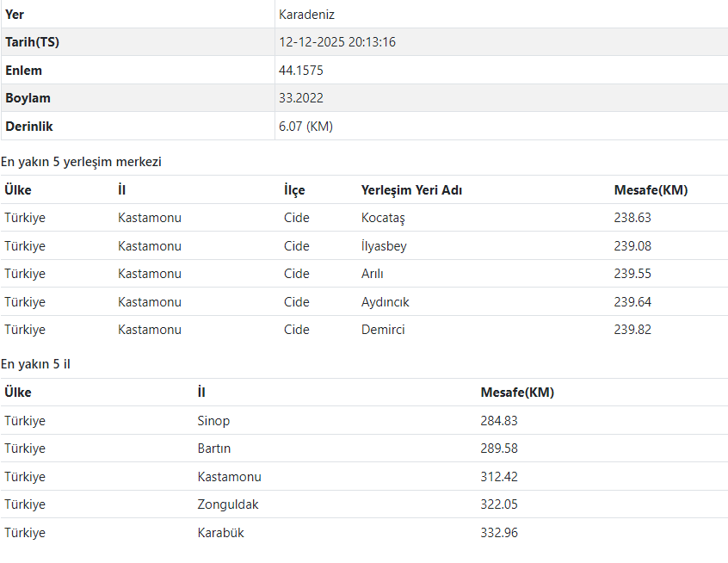The height and width of the screenshot is (563, 728).
Task: Click the distance value 312.42
Action: [x=499, y=477]
